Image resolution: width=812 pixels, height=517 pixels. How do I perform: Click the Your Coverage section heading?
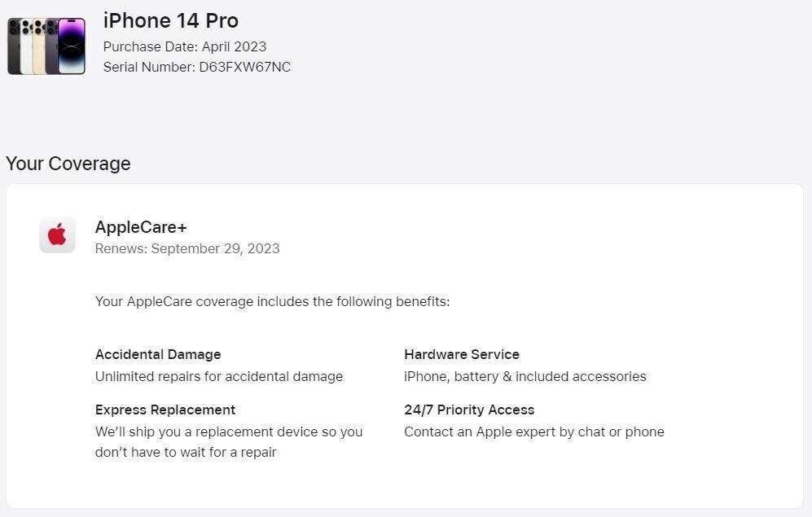click(x=68, y=164)
